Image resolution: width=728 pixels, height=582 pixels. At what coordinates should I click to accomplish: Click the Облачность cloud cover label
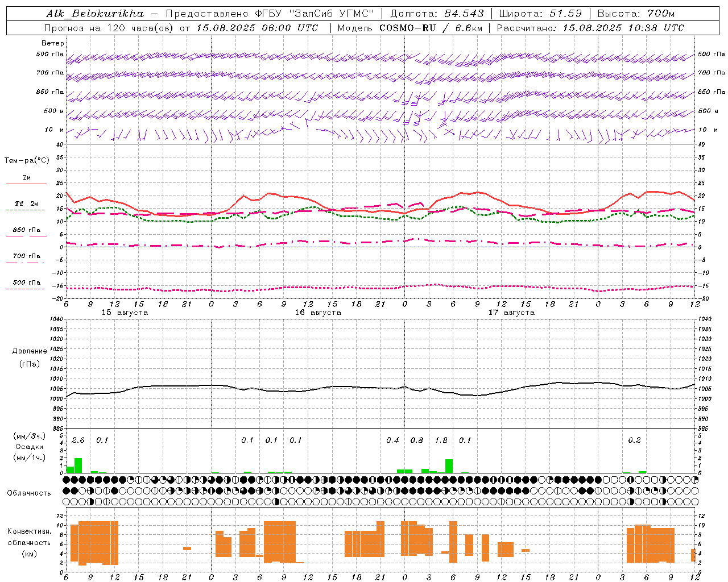[x=29, y=493]
